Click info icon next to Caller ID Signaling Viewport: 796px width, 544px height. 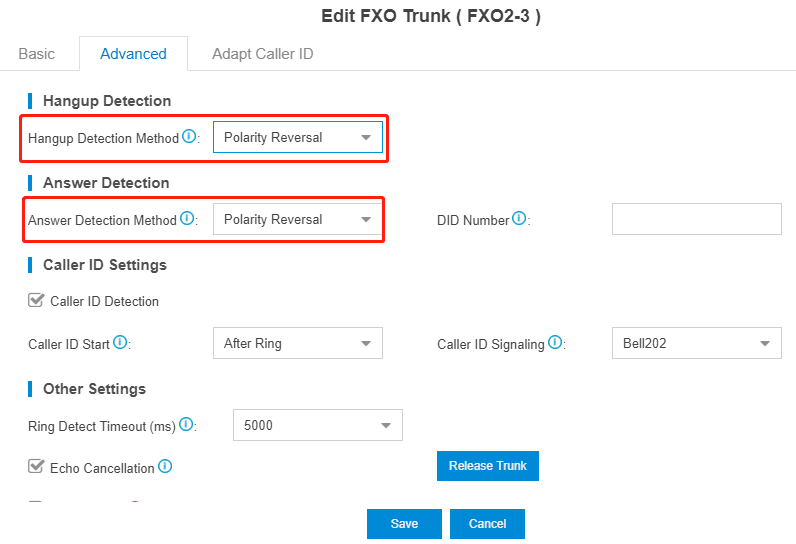[x=555, y=343]
